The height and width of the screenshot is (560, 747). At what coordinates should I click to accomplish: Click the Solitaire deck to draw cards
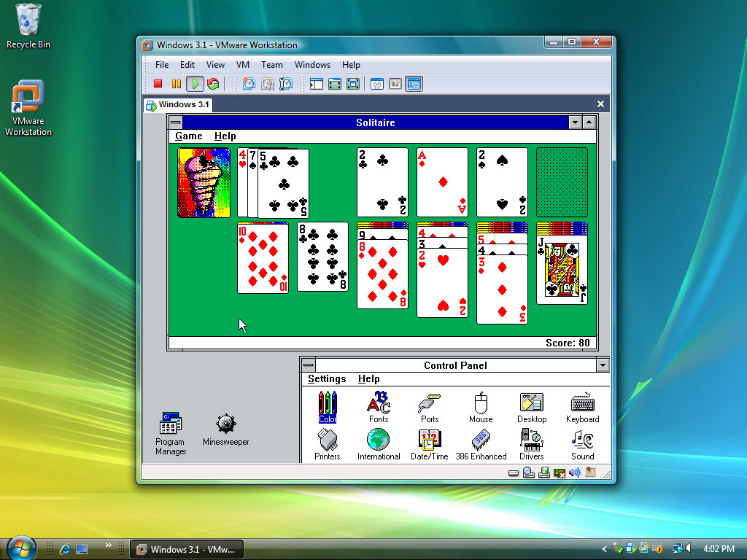click(x=204, y=183)
